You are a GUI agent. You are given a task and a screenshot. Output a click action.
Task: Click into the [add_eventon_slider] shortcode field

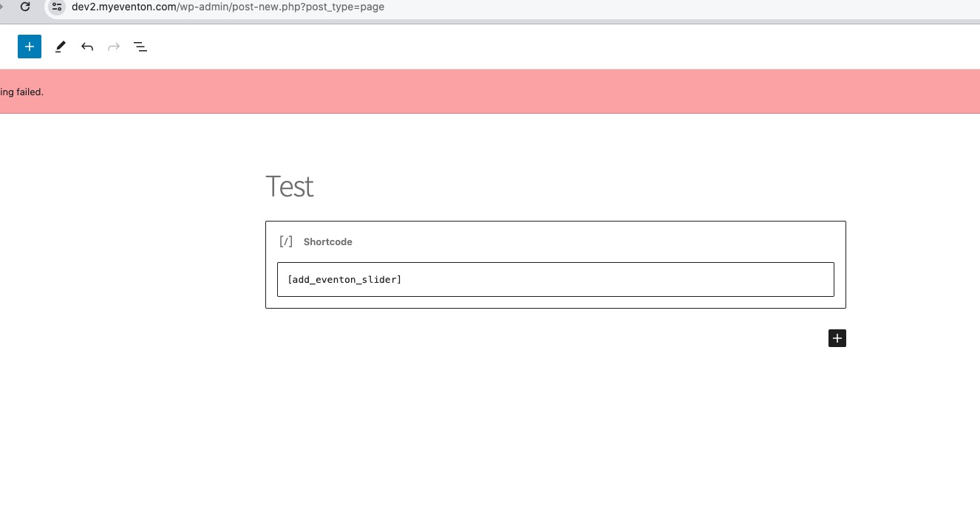(556, 279)
